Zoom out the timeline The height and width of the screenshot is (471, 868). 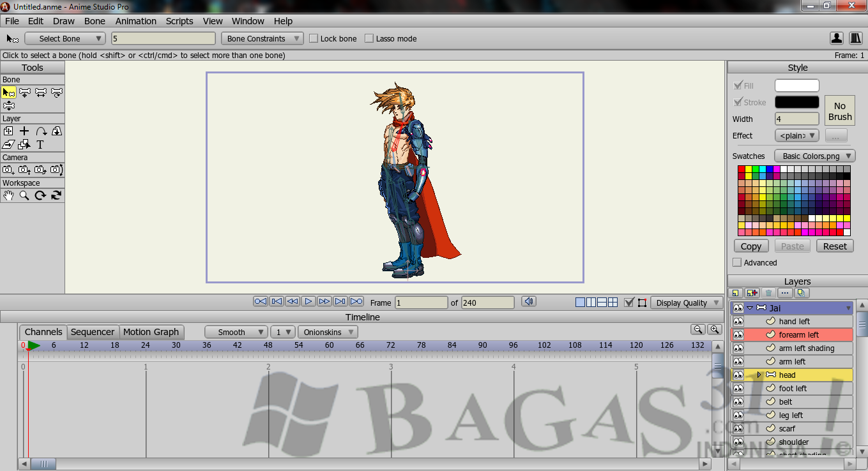698,329
